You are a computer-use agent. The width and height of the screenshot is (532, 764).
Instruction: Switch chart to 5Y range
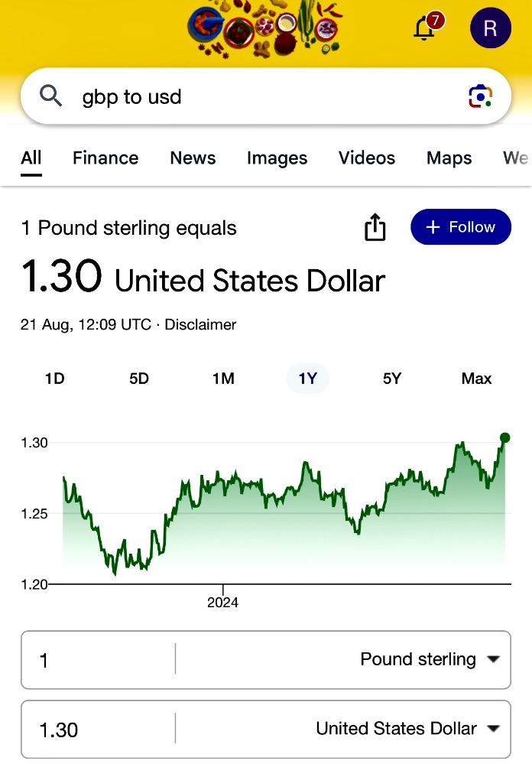coord(392,379)
